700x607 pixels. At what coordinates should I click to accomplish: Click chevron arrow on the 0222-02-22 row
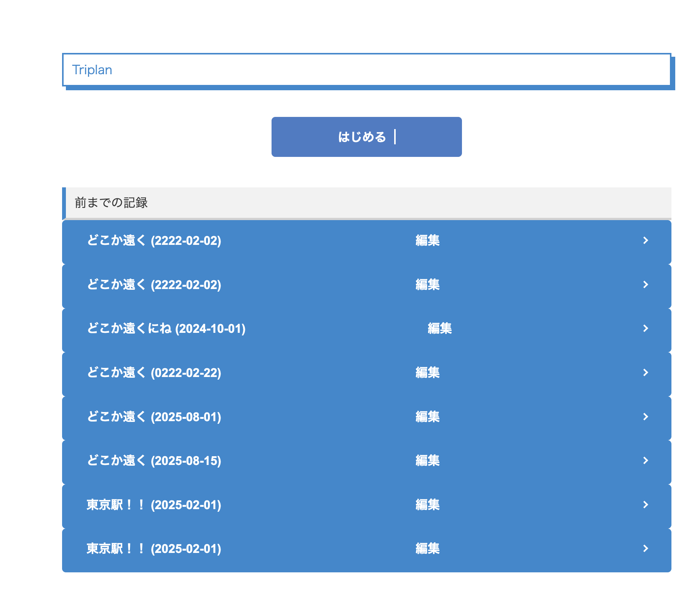(645, 372)
